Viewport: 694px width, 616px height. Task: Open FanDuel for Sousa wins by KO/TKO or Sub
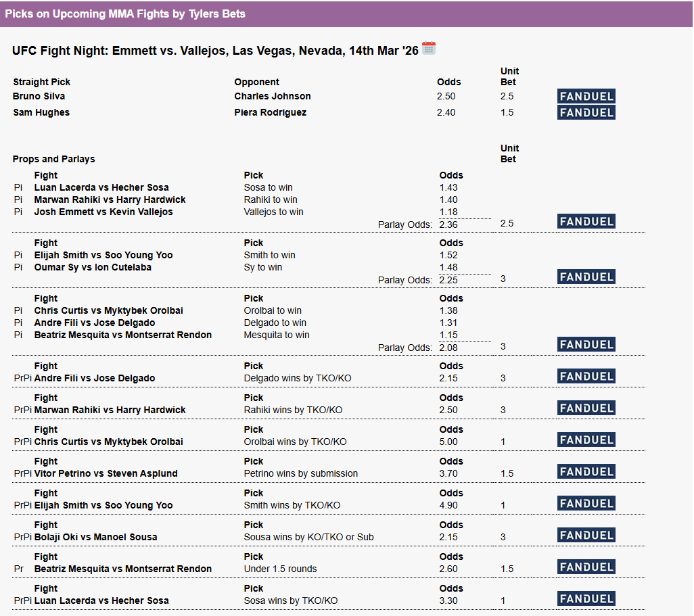[586, 536]
